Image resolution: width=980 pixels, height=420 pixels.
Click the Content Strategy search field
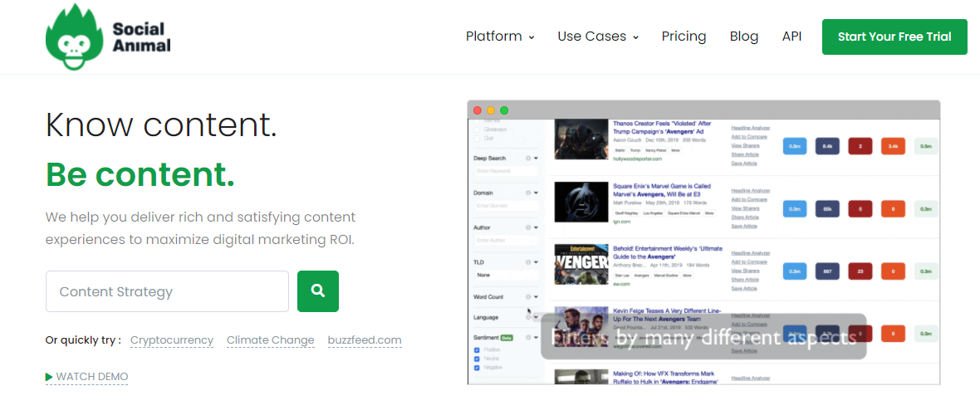click(167, 291)
